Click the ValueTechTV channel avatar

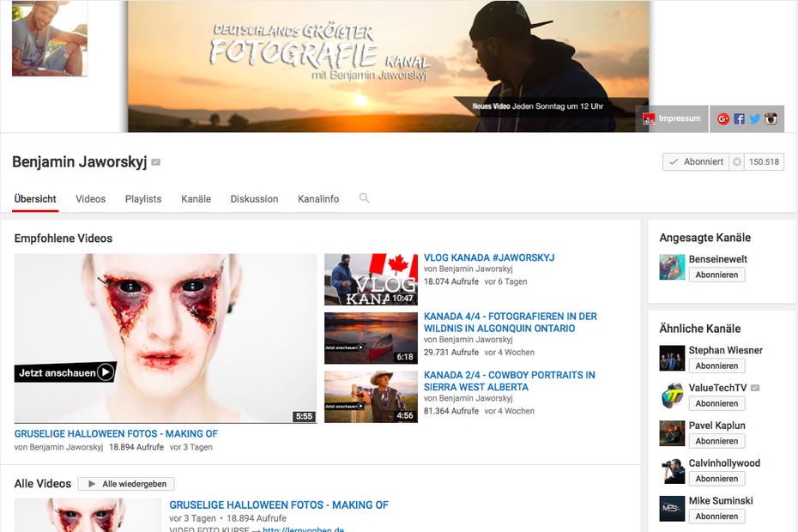pos(672,396)
